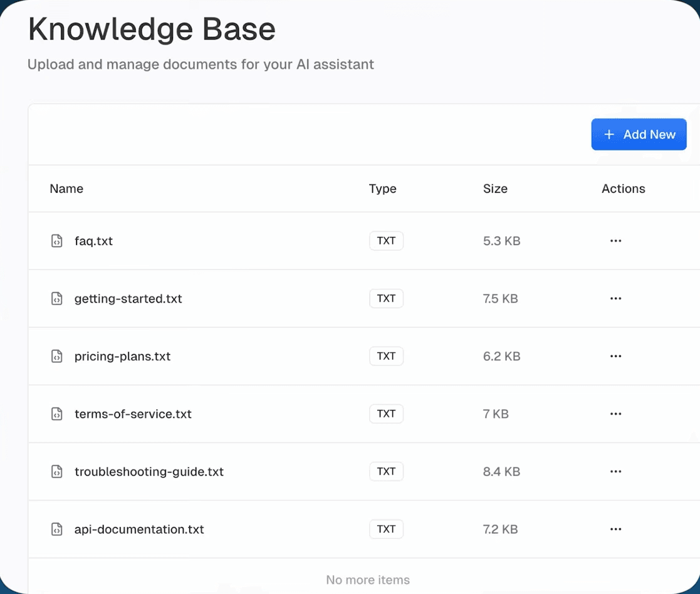Image resolution: width=700 pixels, height=594 pixels.
Task: Select the file icon beside getting-started.txt
Action: pyautogui.click(x=56, y=299)
